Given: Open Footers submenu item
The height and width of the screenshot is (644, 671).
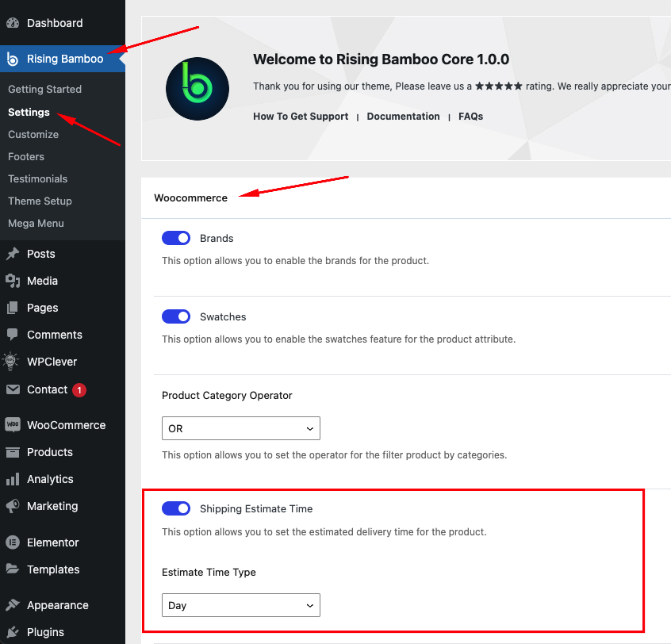Looking at the screenshot, I should (x=26, y=156).
